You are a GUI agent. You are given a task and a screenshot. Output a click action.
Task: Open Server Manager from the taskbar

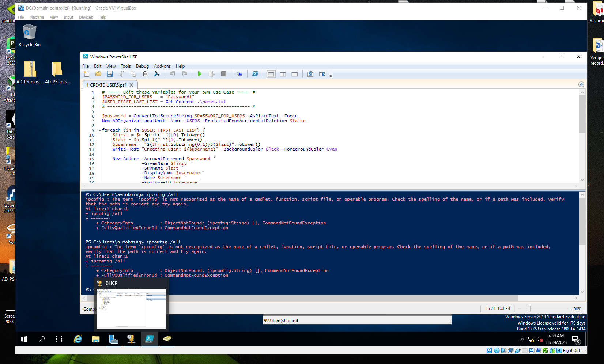(x=113, y=339)
